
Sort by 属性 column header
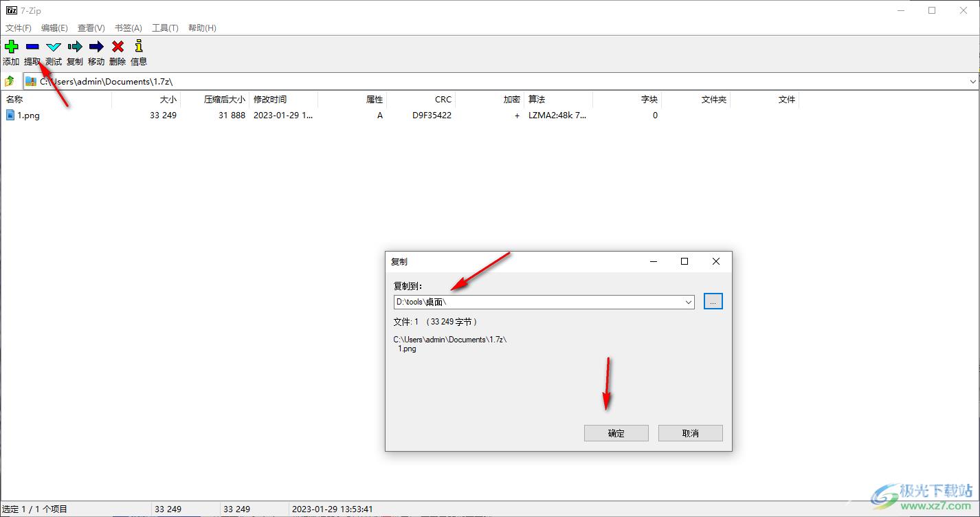[352, 100]
